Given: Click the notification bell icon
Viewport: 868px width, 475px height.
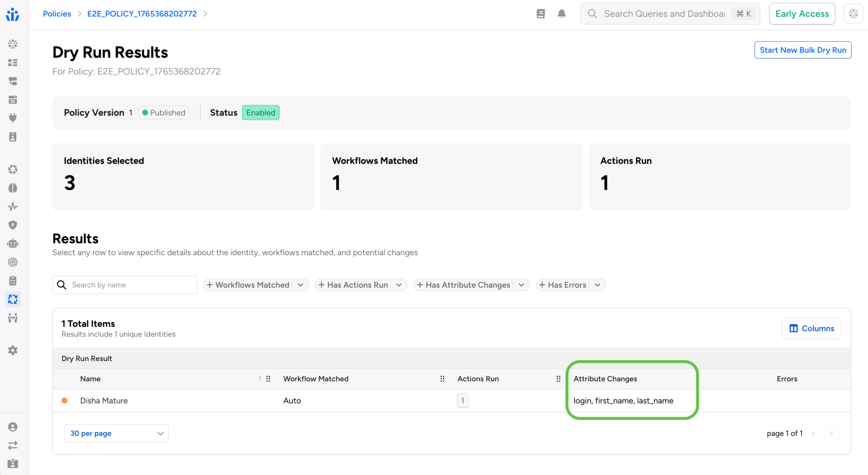Looking at the screenshot, I should click(561, 14).
